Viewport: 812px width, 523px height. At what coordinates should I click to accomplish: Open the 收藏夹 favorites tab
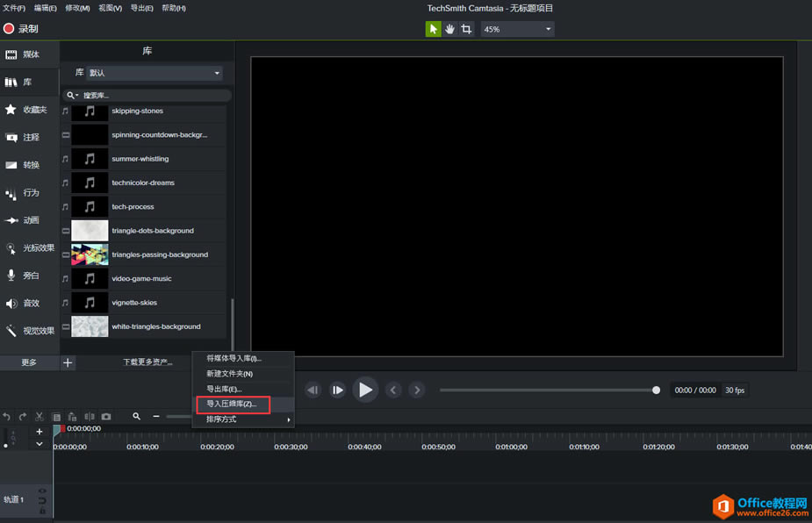tap(30, 110)
